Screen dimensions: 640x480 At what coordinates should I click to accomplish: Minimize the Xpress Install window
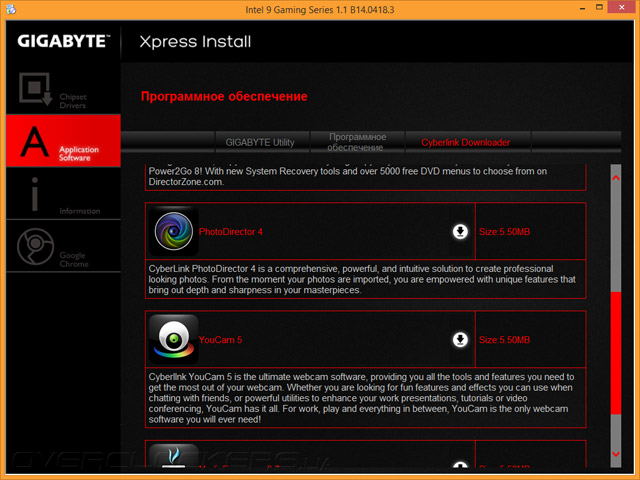coord(582,8)
